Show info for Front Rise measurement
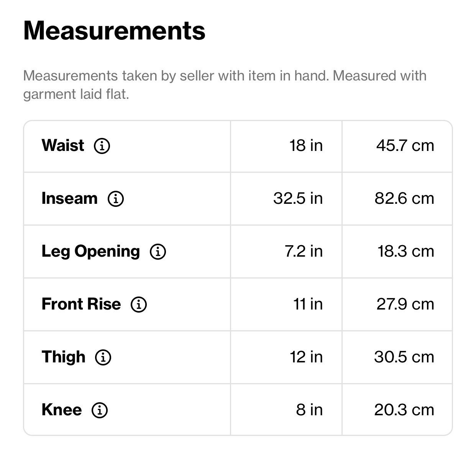The height and width of the screenshot is (462, 476). [x=139, y=305]
